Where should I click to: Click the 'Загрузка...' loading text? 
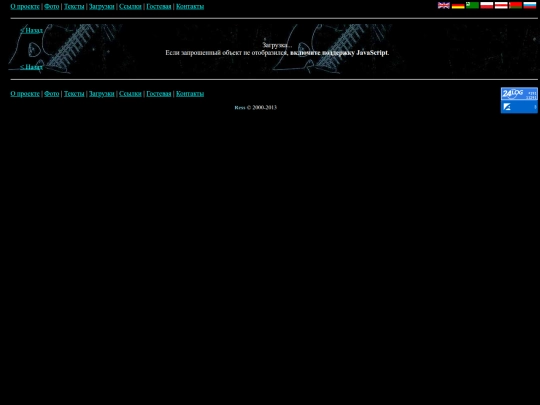[277, 45]
